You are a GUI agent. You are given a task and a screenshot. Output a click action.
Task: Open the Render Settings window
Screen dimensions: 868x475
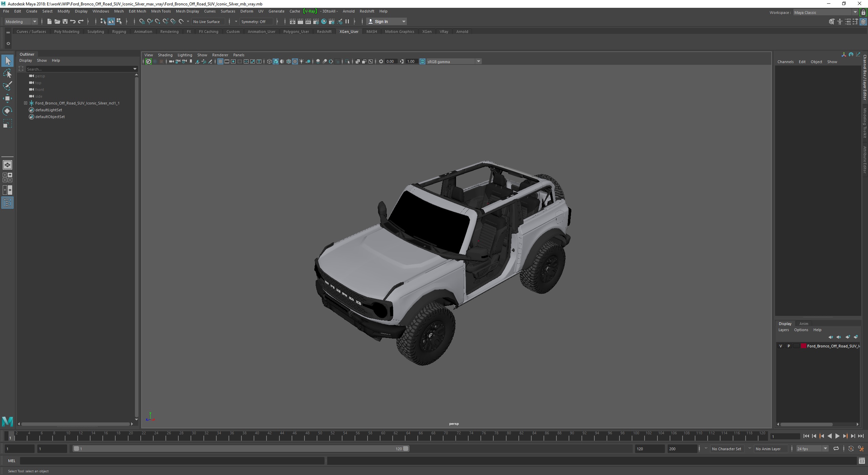click(316, 21)
